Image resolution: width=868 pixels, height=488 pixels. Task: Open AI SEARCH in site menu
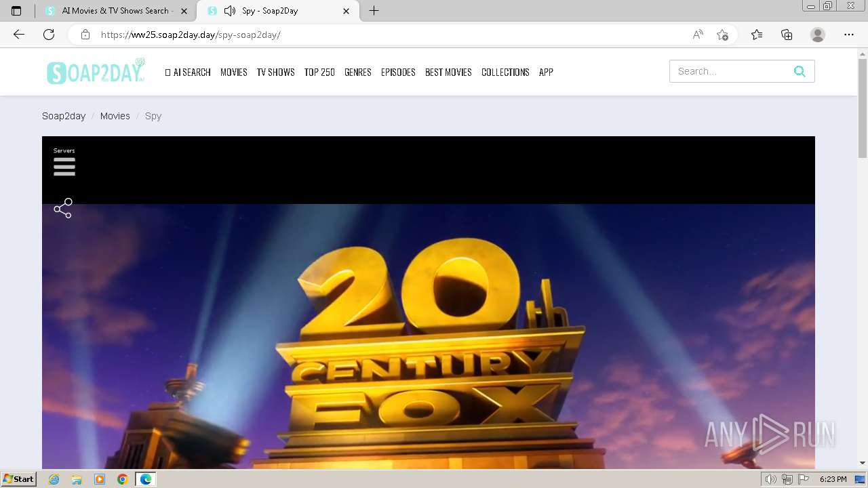pyautogui.click(x=188, y=72)
